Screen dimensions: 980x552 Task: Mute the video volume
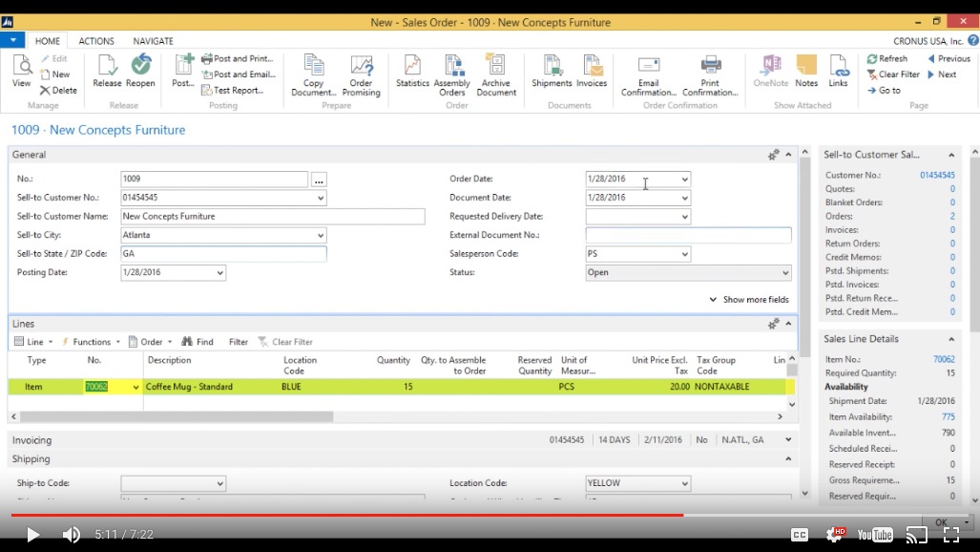72,535
